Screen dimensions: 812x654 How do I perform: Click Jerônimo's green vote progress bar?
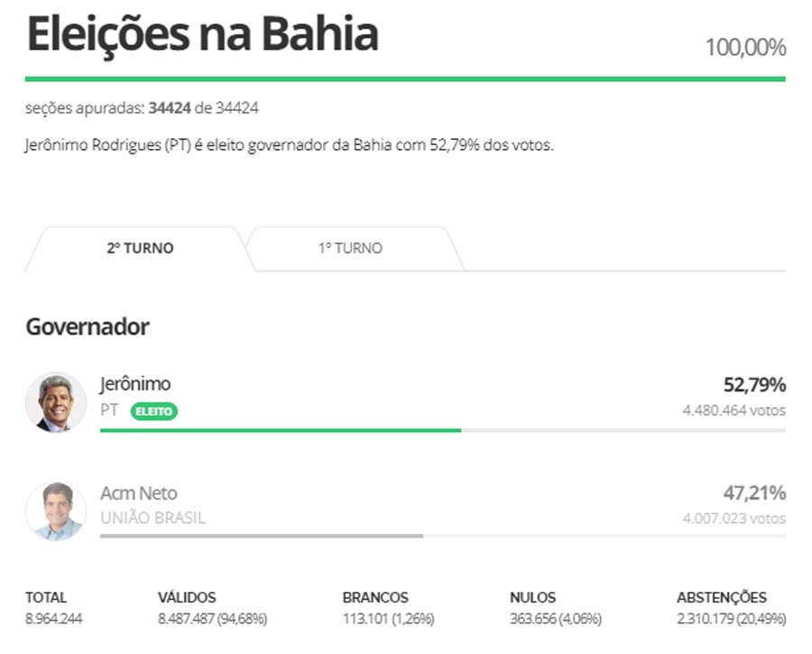[x=280, y=430]
